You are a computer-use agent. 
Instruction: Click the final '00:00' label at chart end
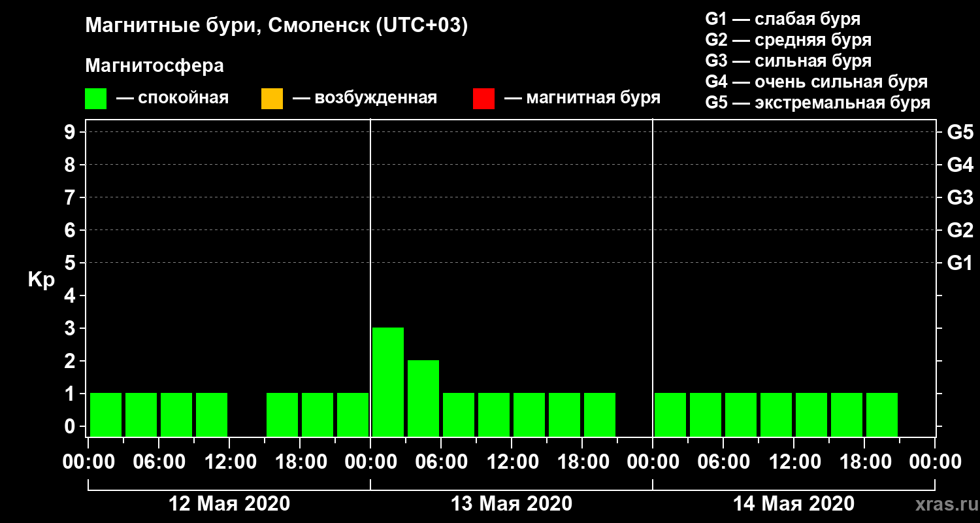935,462
